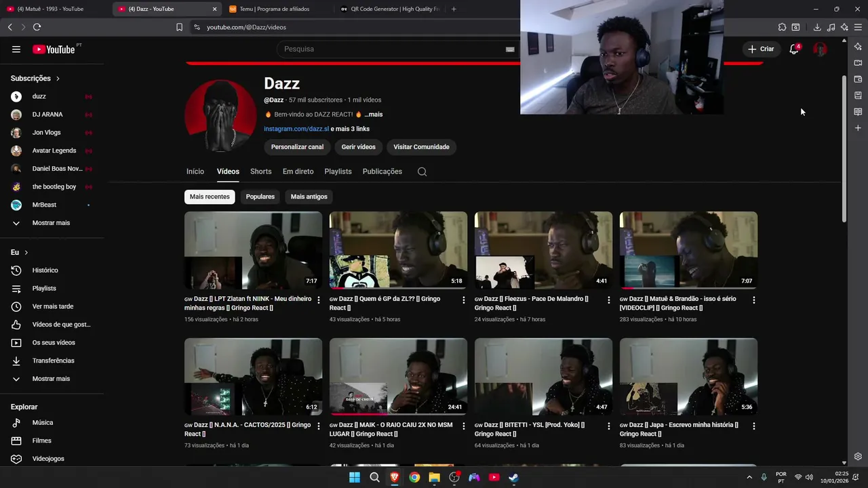Screen dimensions: 868x488
Task: Open Japa - Escrevo minha história thumbnail
Action: click(688, 377)
